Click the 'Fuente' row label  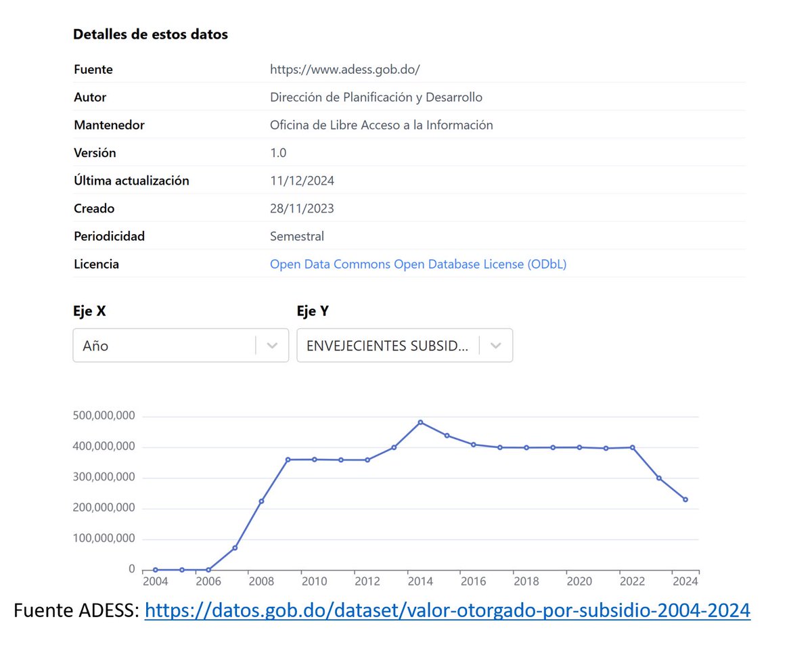(x=93, y=69)
